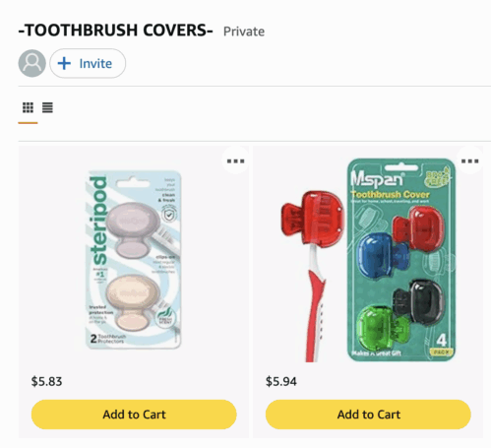Click the 4 pack badge on the Mspan package
This screenshot has width=491, height=448.
click(442, 345)
